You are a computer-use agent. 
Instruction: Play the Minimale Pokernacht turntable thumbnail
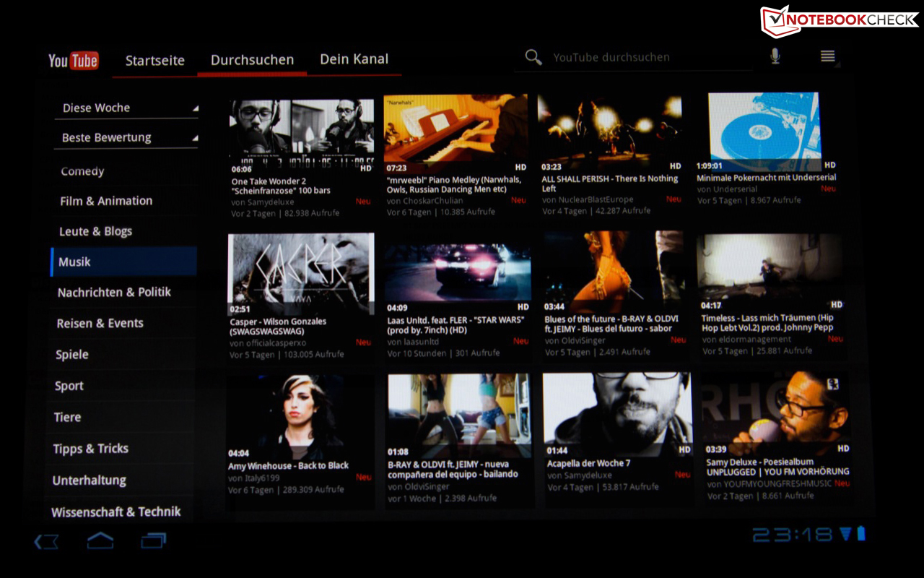(x=765, y=131)
